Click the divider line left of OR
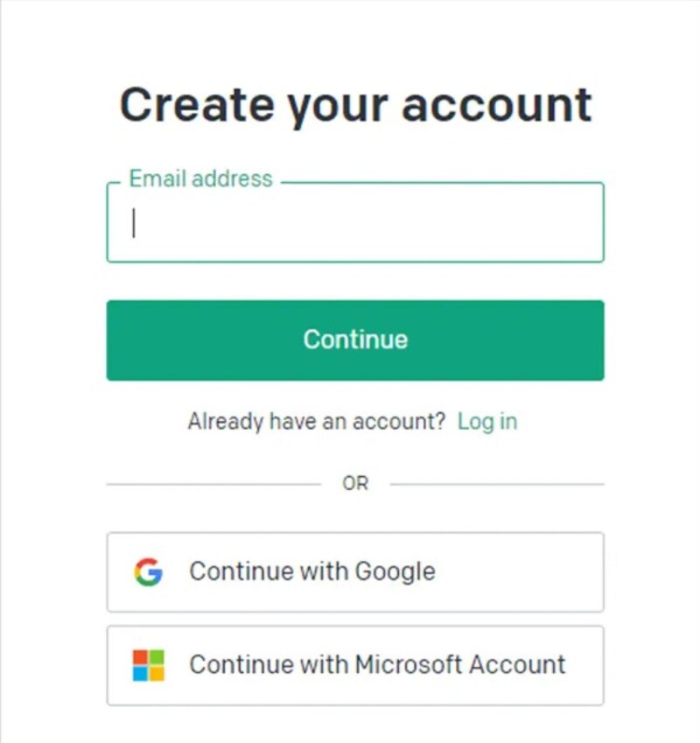 (x=213, y=484)
